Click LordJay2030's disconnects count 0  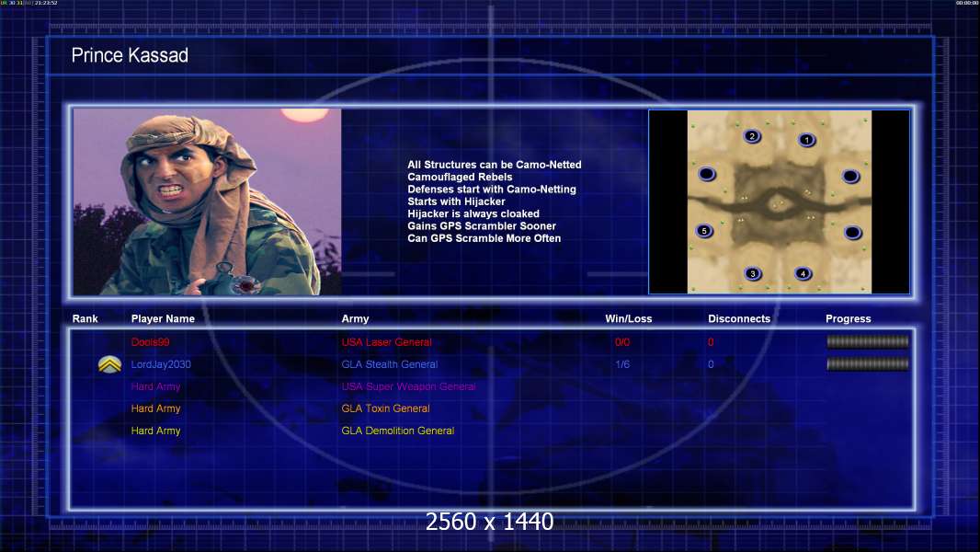[x=711, y=364]
